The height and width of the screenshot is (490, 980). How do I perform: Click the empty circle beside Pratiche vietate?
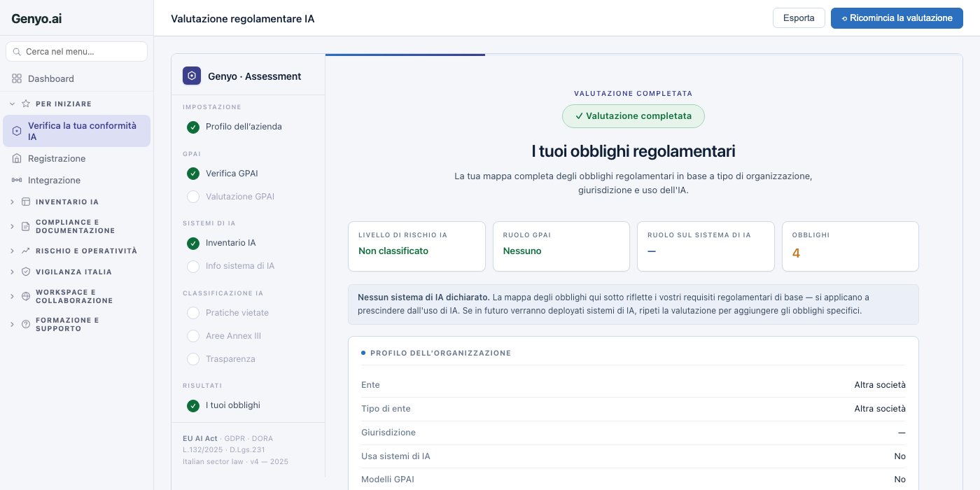click(x=193, y=313)
